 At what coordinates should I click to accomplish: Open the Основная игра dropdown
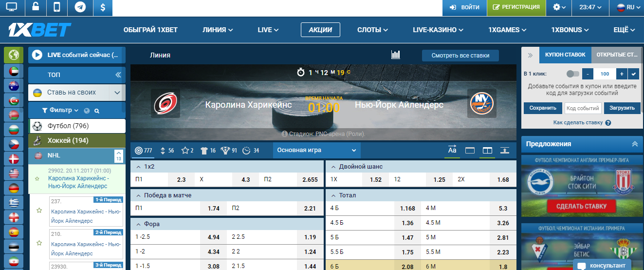317,150
